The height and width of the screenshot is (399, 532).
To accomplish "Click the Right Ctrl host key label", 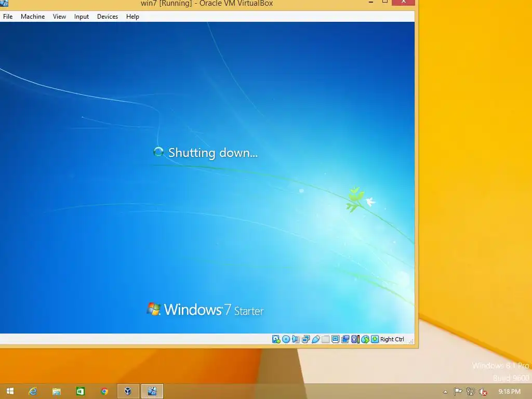I will 392,339.
